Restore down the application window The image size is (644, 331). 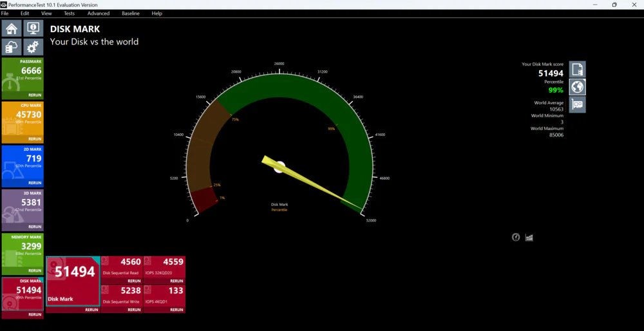point(614,5)
